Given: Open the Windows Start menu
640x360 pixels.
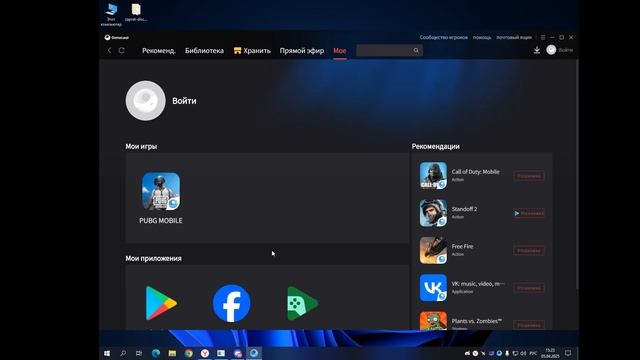Looking at the screenshot, I should pyautogui.click(x=107, y=353).
